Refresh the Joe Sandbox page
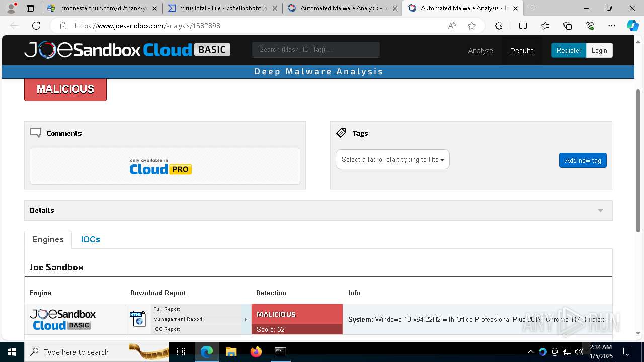 [36, 26]
